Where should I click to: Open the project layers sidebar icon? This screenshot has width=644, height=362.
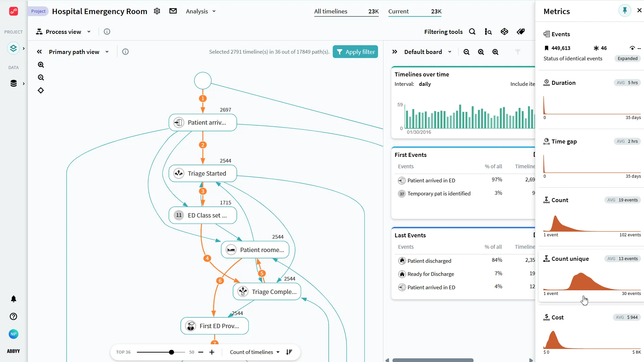(13, 48)
